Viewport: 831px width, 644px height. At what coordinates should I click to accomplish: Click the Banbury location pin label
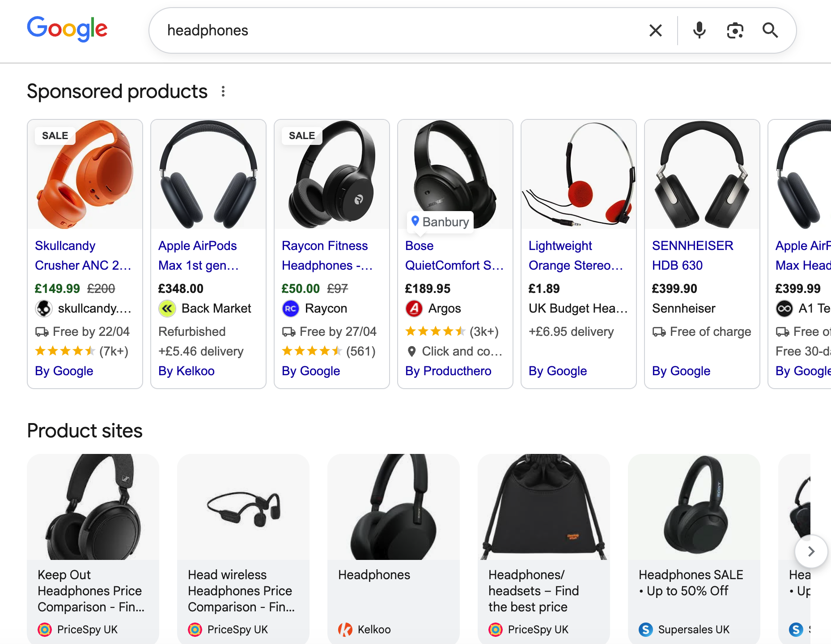441,222
